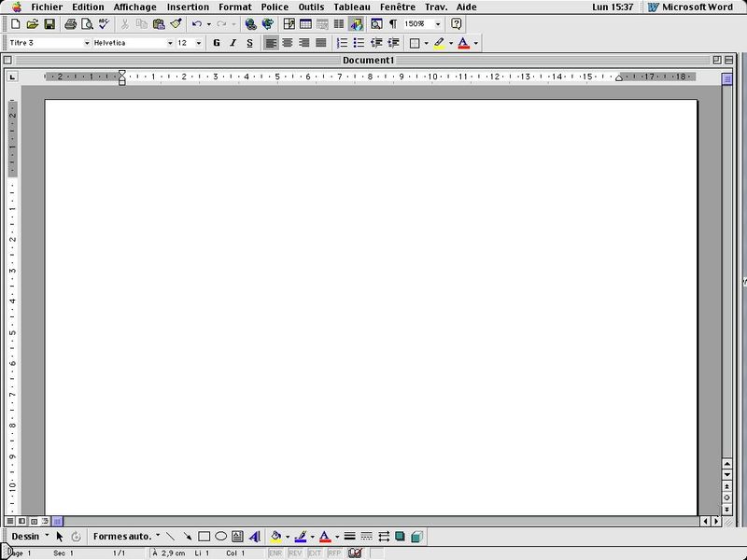Select the Arrow drawing tool
The height and width of the screenshot is (560, 747).
tap(188, 537)
